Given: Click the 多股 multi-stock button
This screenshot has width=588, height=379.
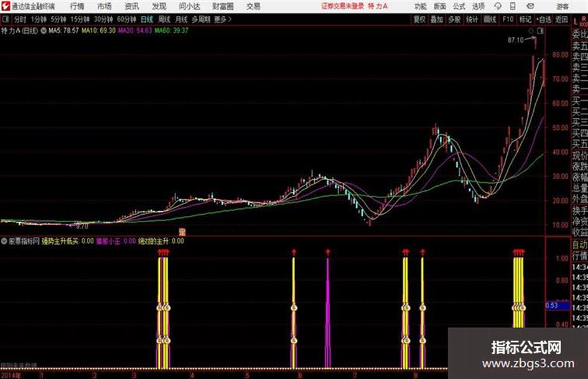Looking at the screenshot, I should [x=454, y=19].
